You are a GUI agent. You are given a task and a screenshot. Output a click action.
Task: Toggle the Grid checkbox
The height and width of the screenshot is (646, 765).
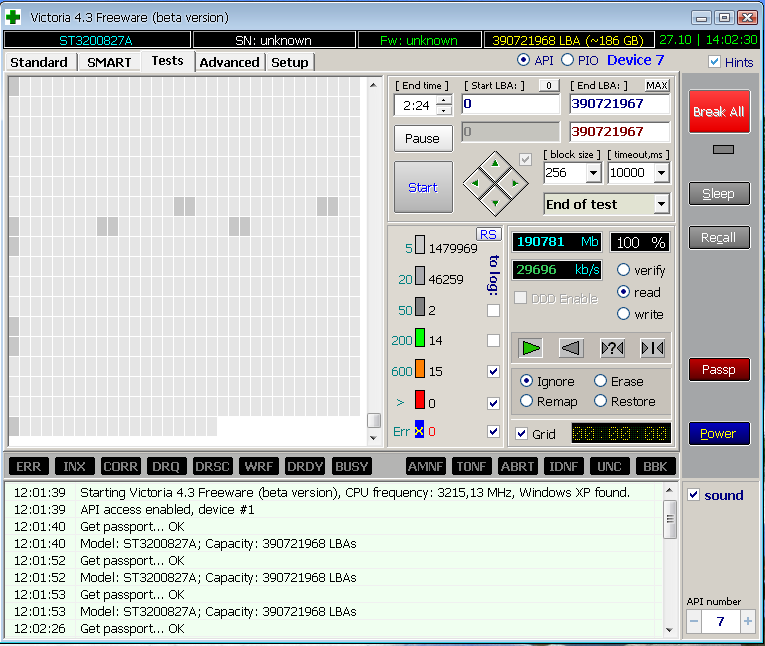pyautogui.click(x=522, y=434)
